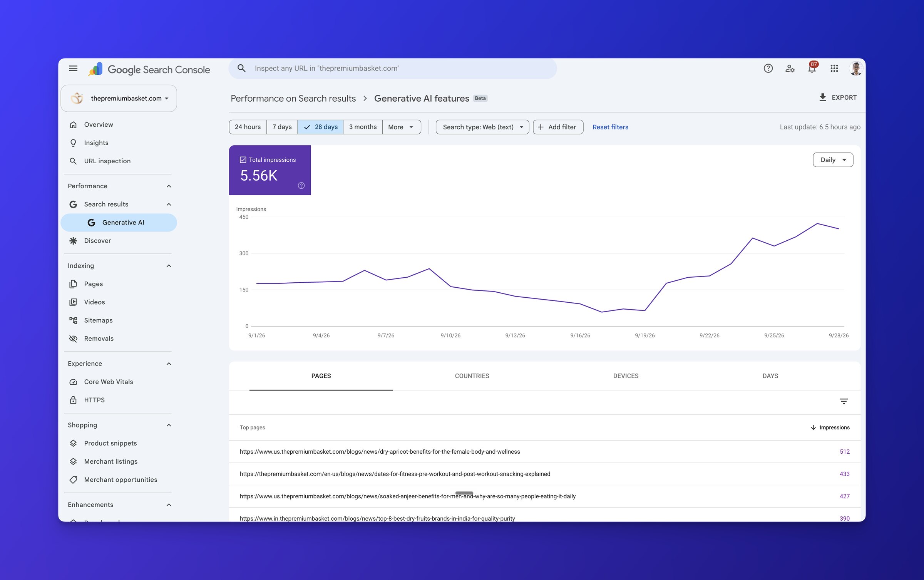The image size is (924, 580).
Task: Toggle the Total impressions checkbox
Action: tap(243, 160)
